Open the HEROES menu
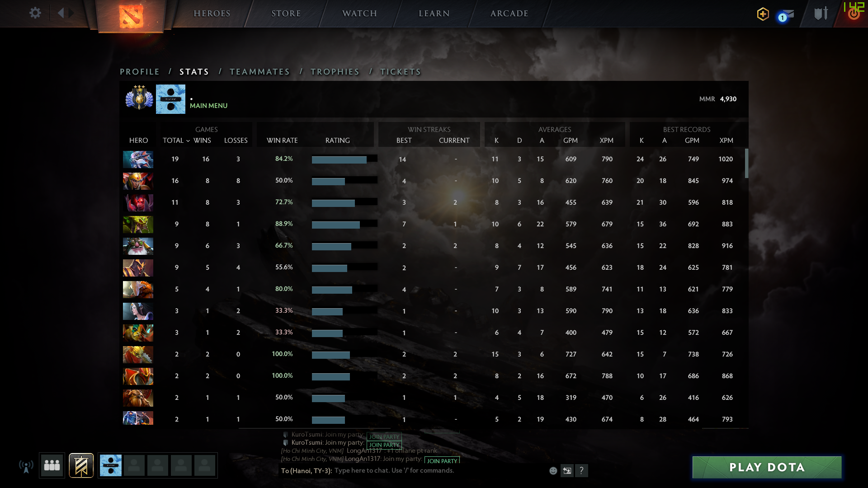This screenshot has width=868, height=488. (212, 14)
